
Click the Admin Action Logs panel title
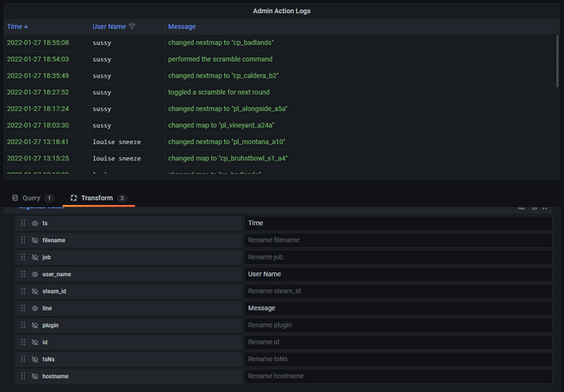pyautogui.click(x=282, y=11)
